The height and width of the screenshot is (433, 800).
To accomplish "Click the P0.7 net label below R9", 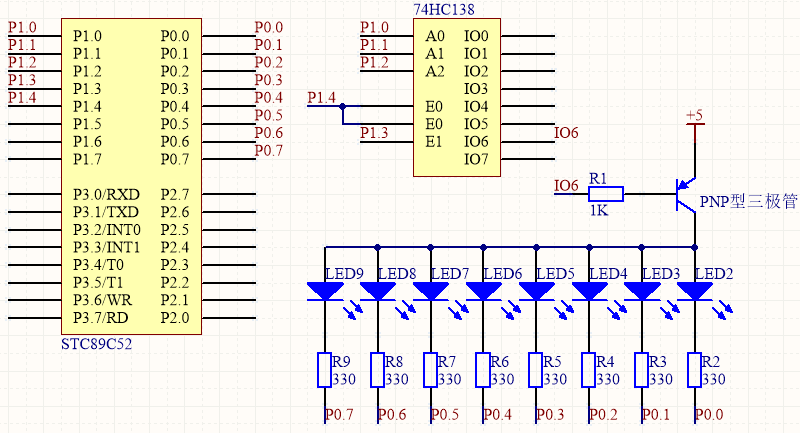I will point(339,415).
